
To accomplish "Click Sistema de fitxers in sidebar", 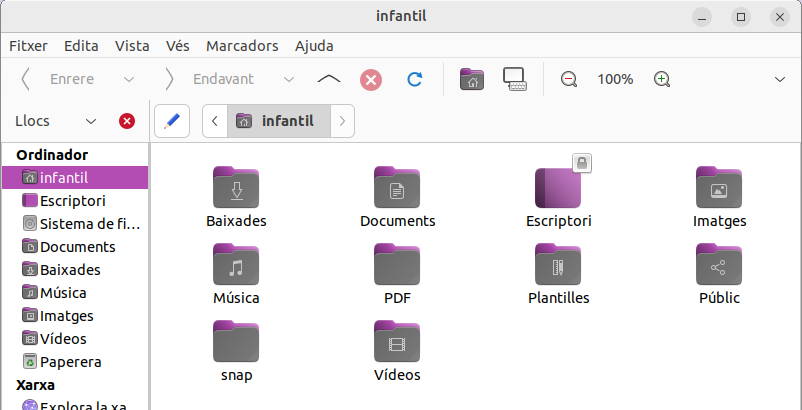I will [82, 223].
